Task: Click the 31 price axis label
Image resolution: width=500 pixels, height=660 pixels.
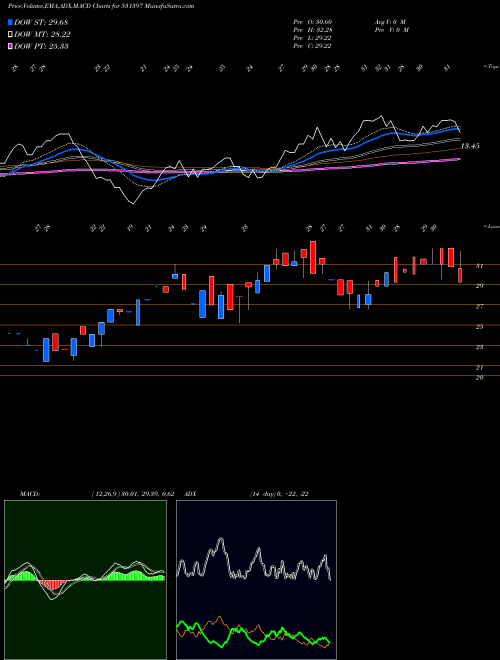Action: (479, 266)
